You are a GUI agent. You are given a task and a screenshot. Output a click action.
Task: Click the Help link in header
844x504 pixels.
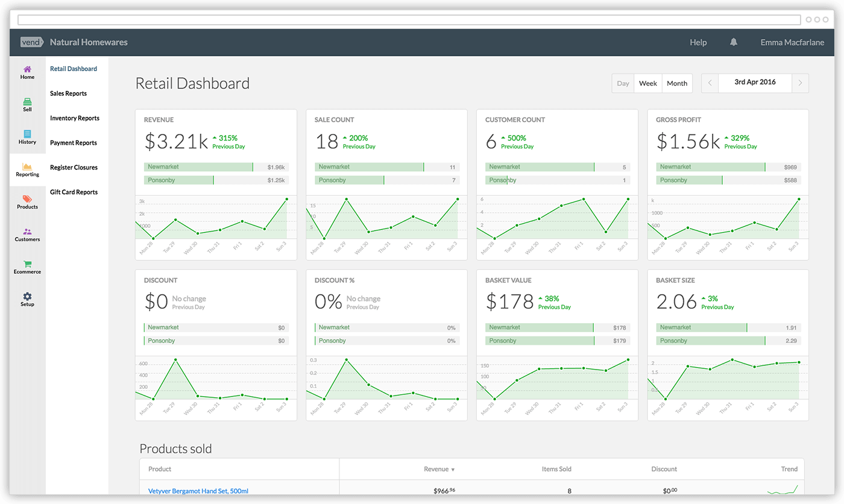(698, 42)
